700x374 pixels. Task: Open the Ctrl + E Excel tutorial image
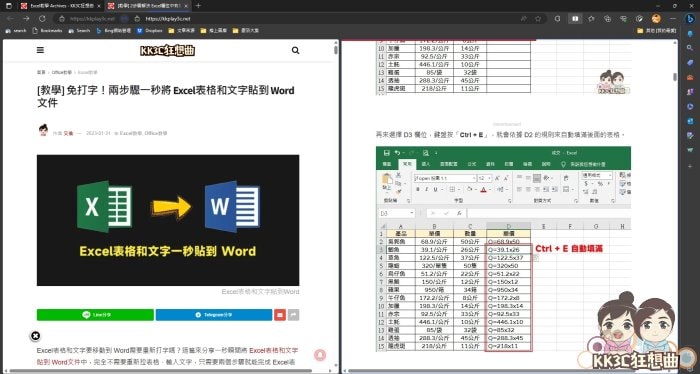(503, 249)
